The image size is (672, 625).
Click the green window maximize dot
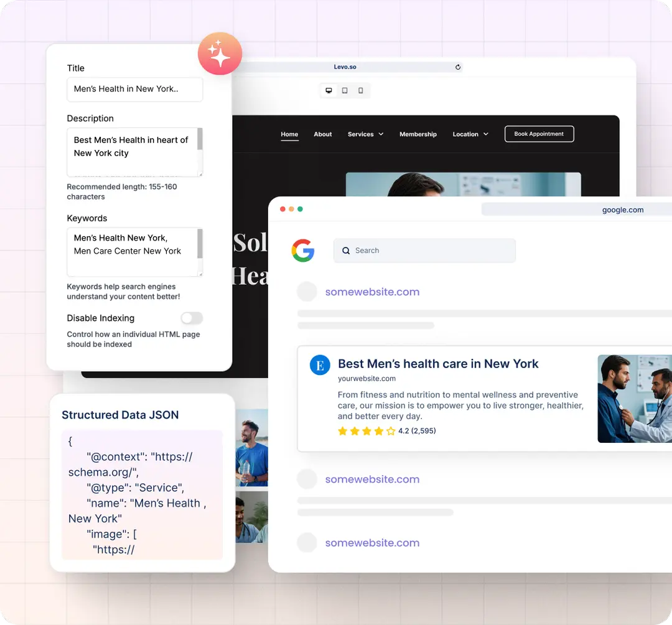pyautogui.click(x=300, y=209)
